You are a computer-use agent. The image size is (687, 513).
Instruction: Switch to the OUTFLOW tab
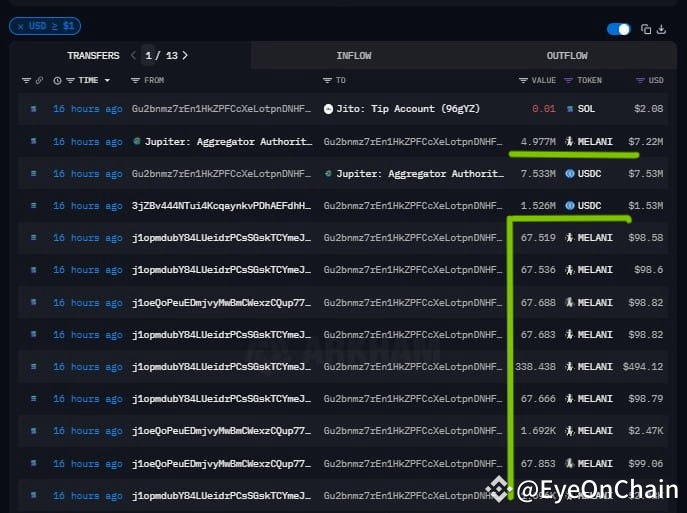point(567,56)
